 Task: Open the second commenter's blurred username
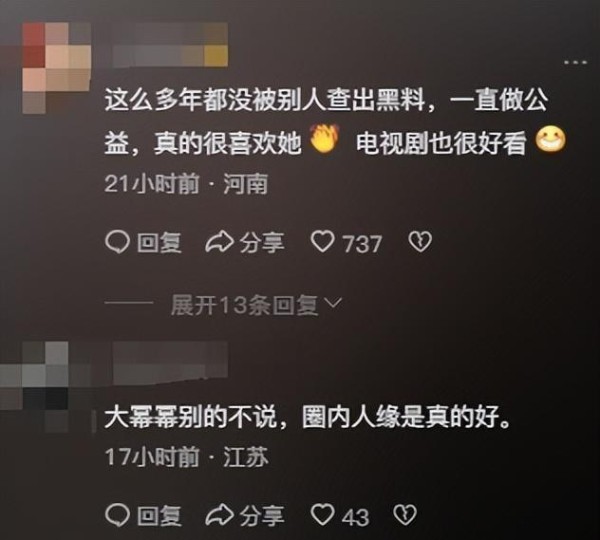click(x=171, y=363)
